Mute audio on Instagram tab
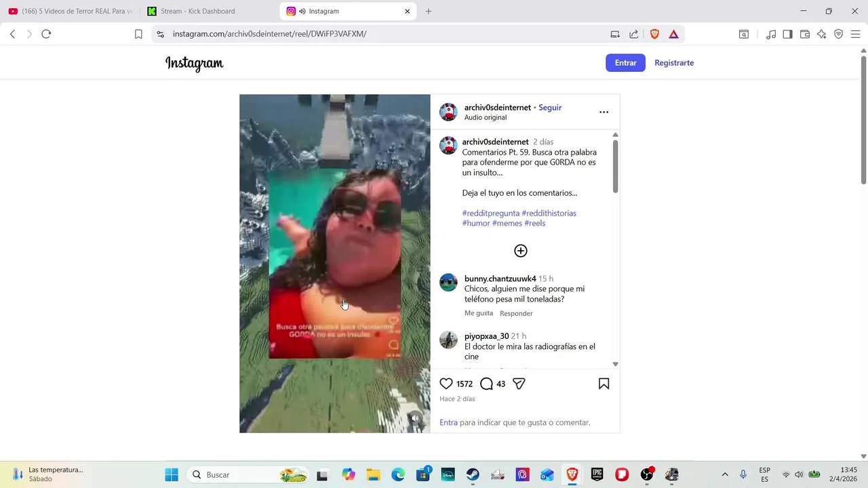868x488 pixels. pyautogui.click(x=302, y=11)
